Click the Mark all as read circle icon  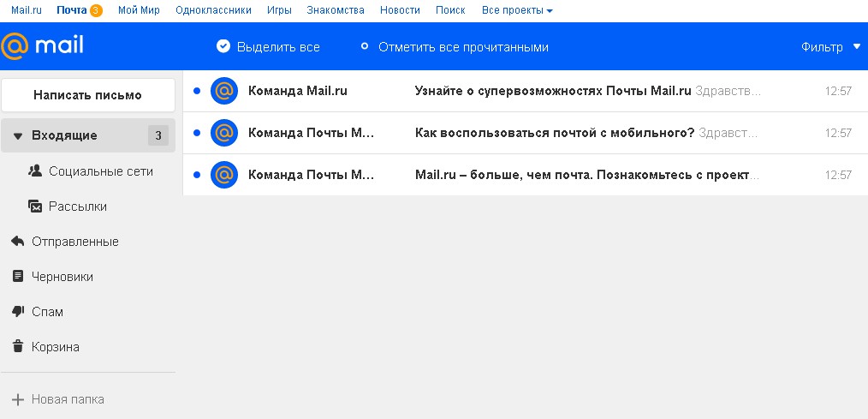(x=365, y=46)
